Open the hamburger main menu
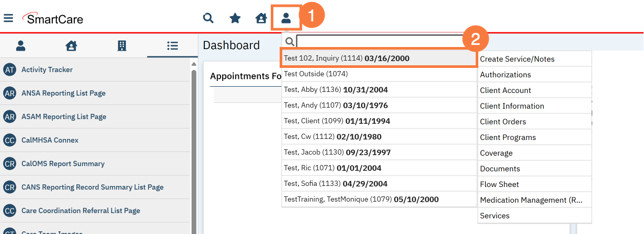 point(8,18)
